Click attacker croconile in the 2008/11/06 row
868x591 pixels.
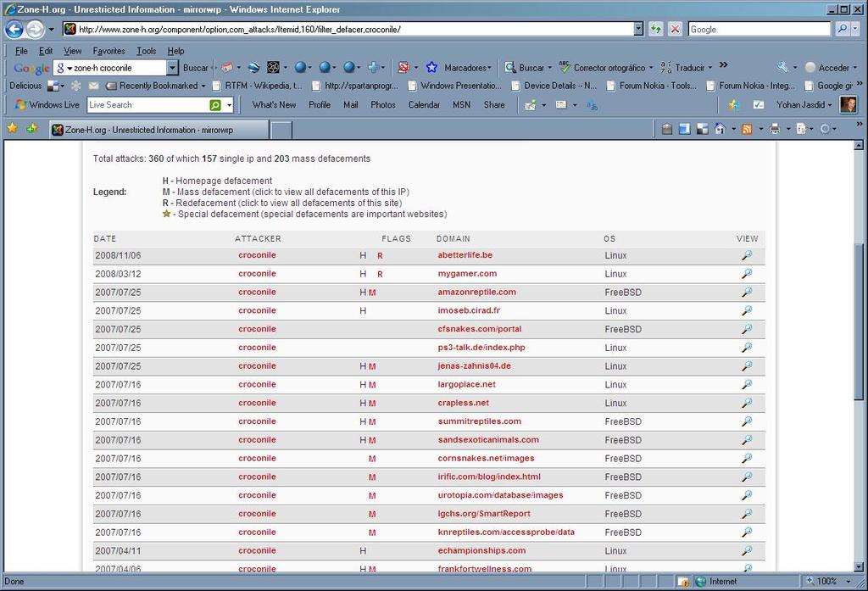[x=257, y=255]
